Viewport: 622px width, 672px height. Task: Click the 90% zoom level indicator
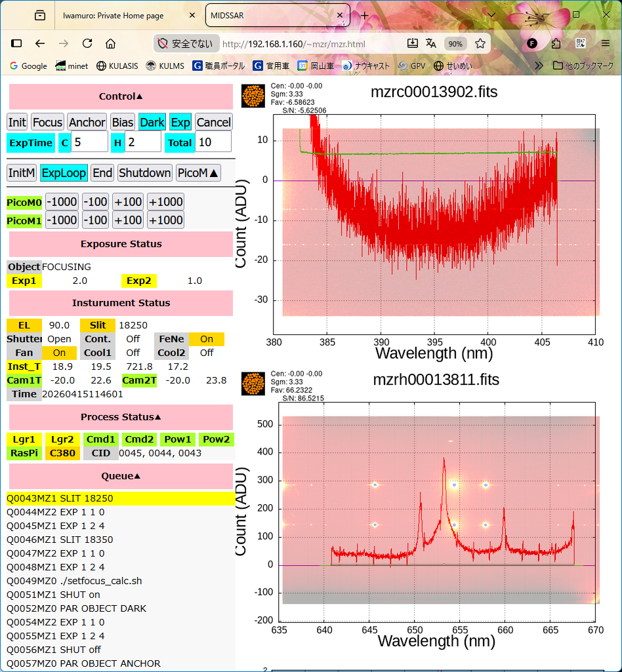(x=455, y=44)
